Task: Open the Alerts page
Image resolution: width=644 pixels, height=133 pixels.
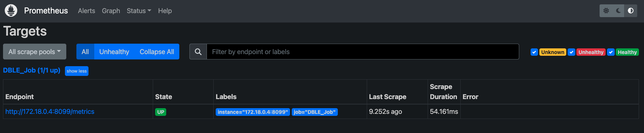Action: (86, 11)
